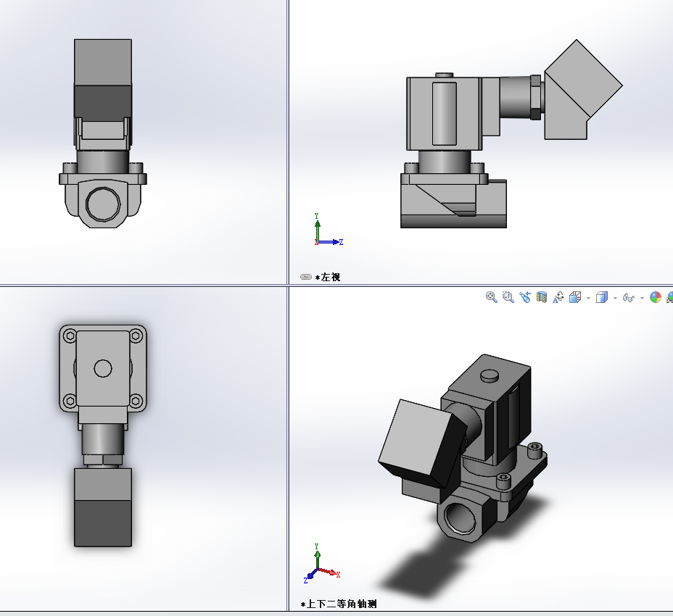Select the round cap in the top view
This screenshot has width=673, height=616.
(103, 368)
